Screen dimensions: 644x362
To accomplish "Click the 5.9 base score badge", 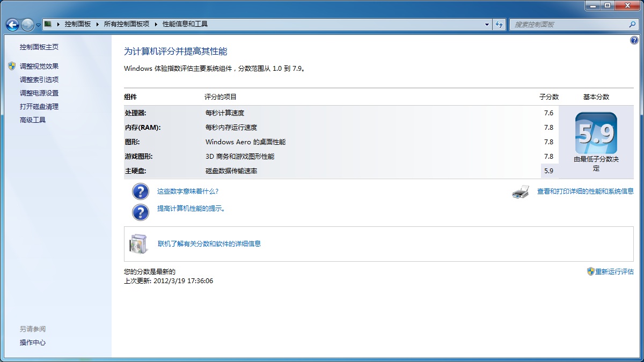I will [x=596, y=134].
